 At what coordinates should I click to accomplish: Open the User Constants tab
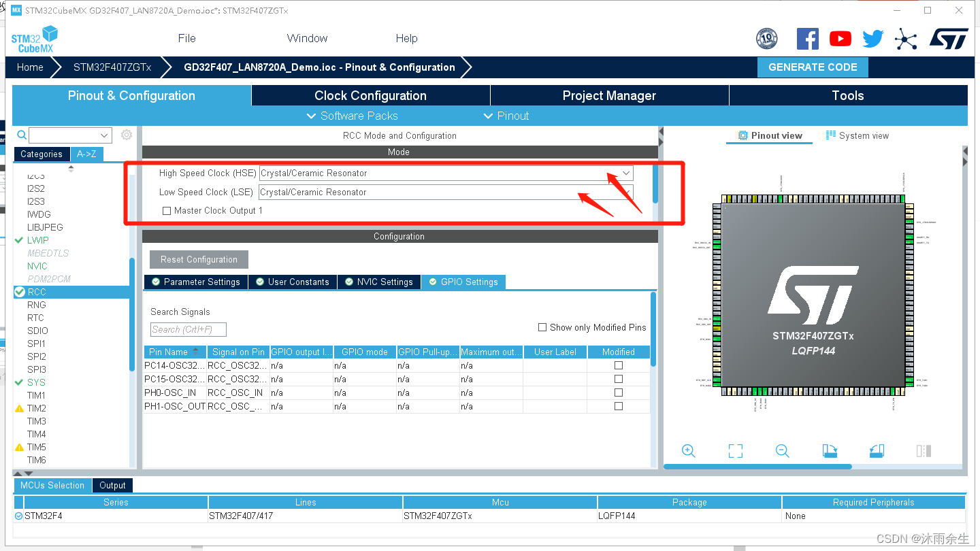click(293, 282)
